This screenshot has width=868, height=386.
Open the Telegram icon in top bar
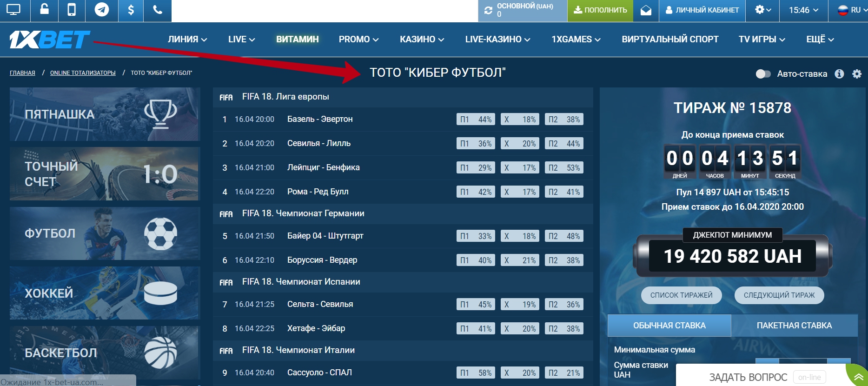101,10
